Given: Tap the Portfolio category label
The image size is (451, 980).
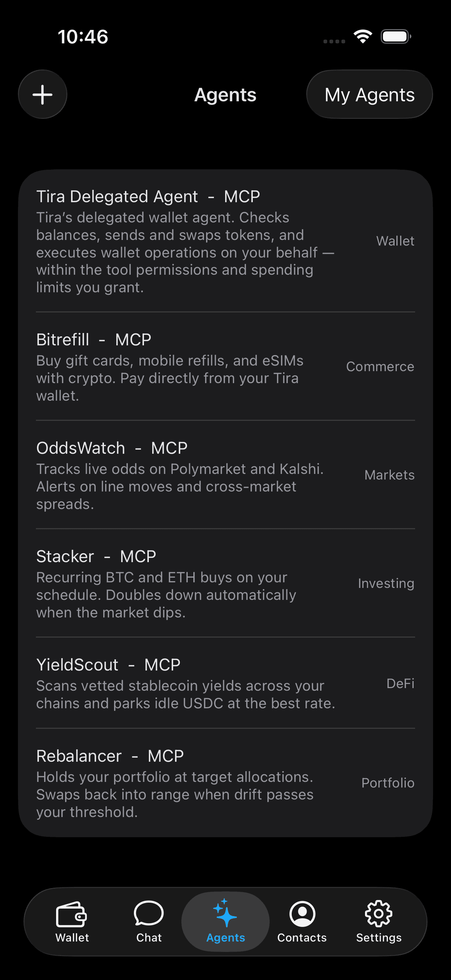Looking at the screenshot, I should [388, 783].
